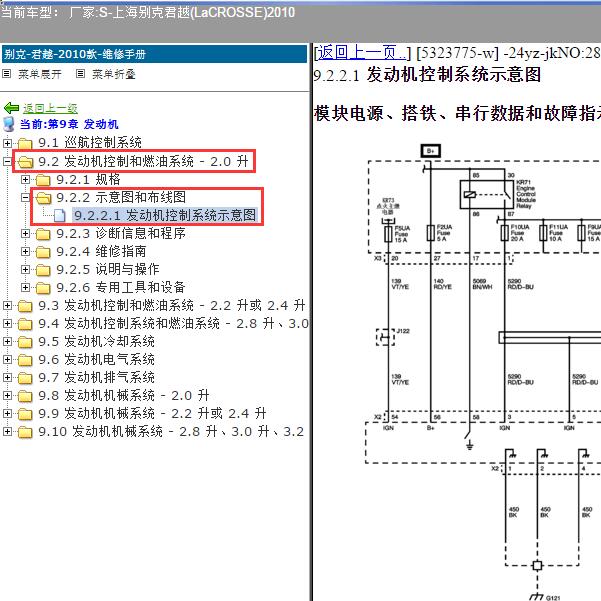Viewport: 601px width, 601px height.
Task: Click open folder icon of 9.2.2 示意图和布线图
Action: click(44, 198)
